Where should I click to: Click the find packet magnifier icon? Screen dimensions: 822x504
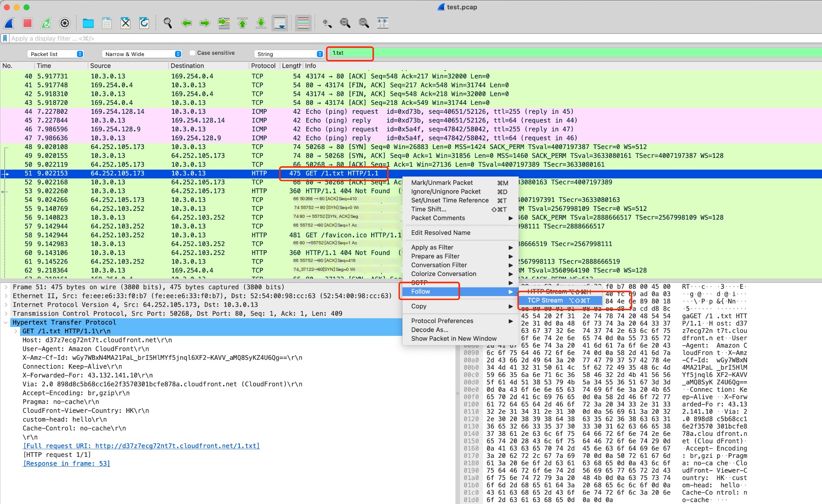tap(168, 23)
